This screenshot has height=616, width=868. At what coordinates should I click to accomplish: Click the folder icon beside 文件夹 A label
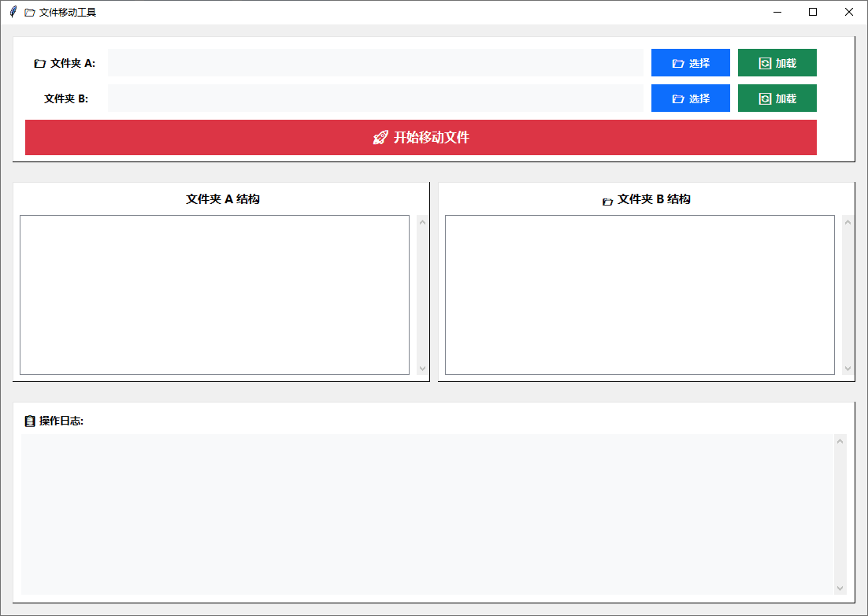pyautogui.click(x=40, y=64)
